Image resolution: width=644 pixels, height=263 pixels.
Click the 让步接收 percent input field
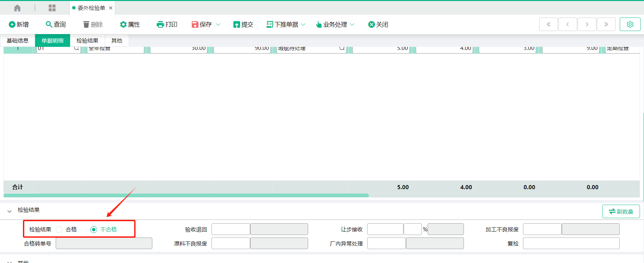tap(413, 229)
